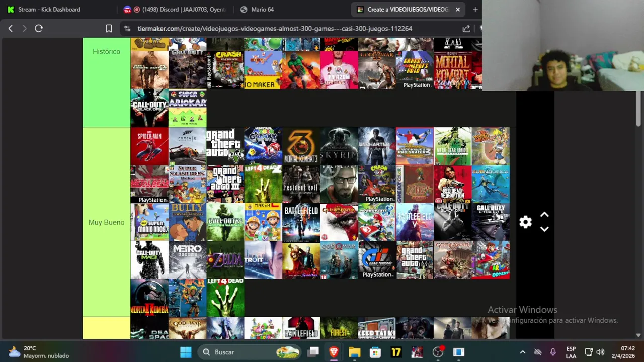Select the Metal Gear Solid 3 cover
644x362 pixels.
pyautogui.click(x=453, y=146)
